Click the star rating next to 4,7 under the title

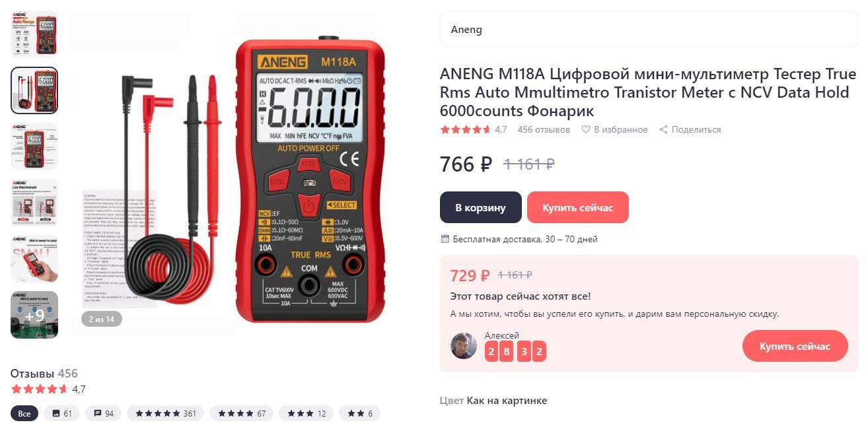(466, 130)
